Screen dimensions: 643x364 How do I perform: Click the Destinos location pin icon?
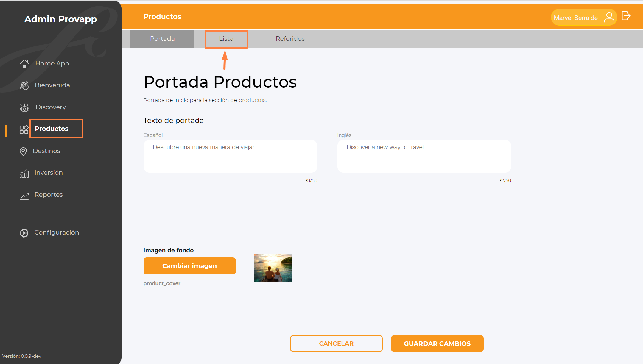23,151
